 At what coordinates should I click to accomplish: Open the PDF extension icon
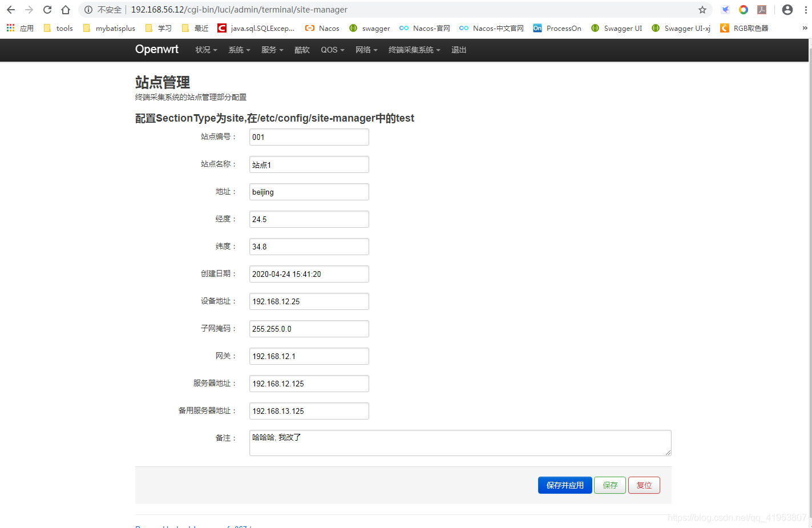(x=762, y=10)
